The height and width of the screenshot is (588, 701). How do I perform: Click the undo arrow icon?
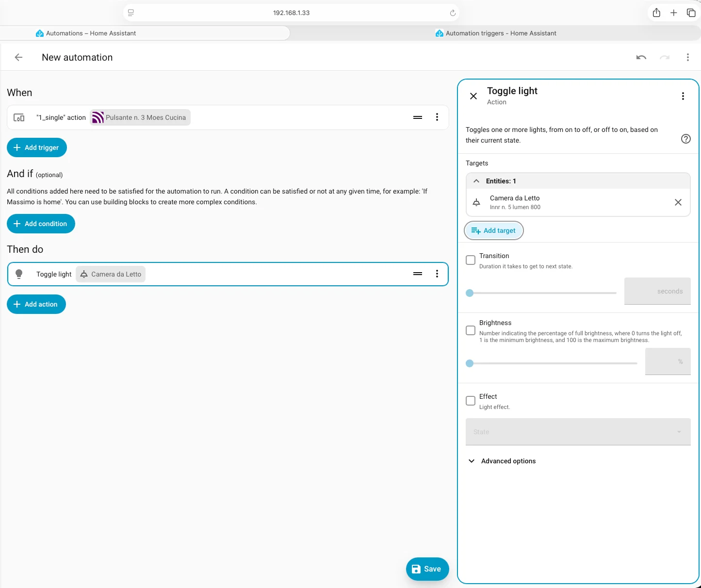tap(641, 57)
